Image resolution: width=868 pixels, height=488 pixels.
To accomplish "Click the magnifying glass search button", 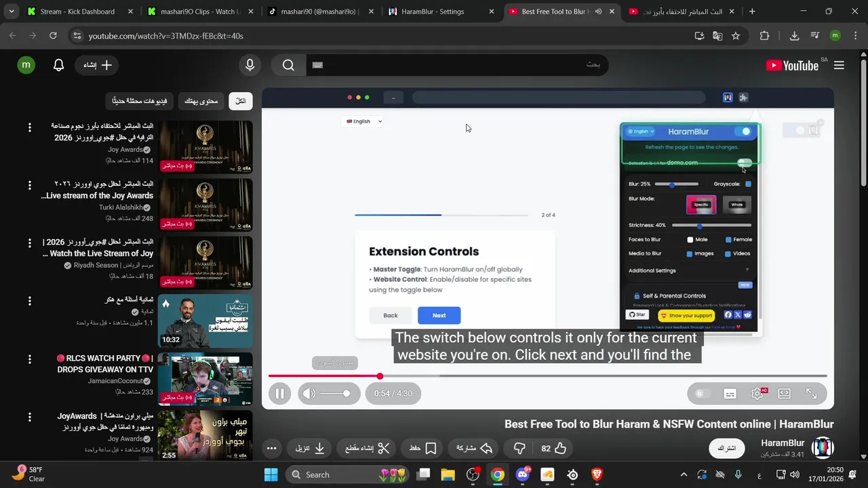I will pos(288,65).
